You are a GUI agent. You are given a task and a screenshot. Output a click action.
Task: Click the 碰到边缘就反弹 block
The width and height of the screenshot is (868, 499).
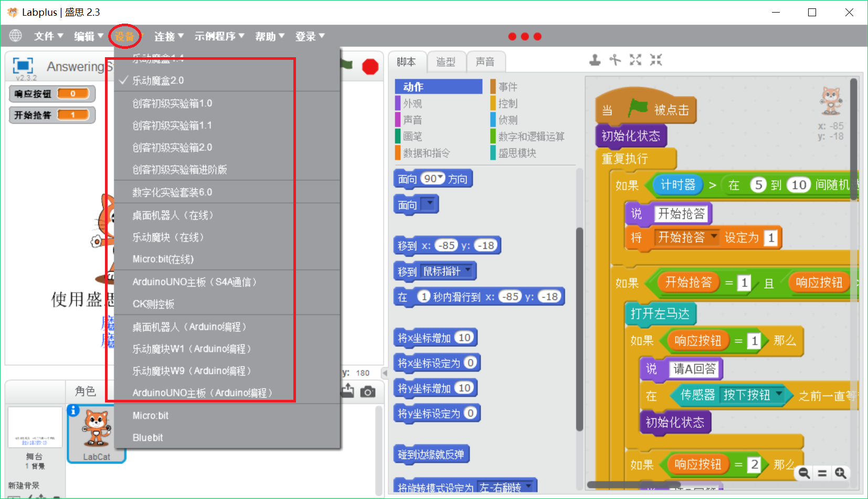click(x=431, y=454)
